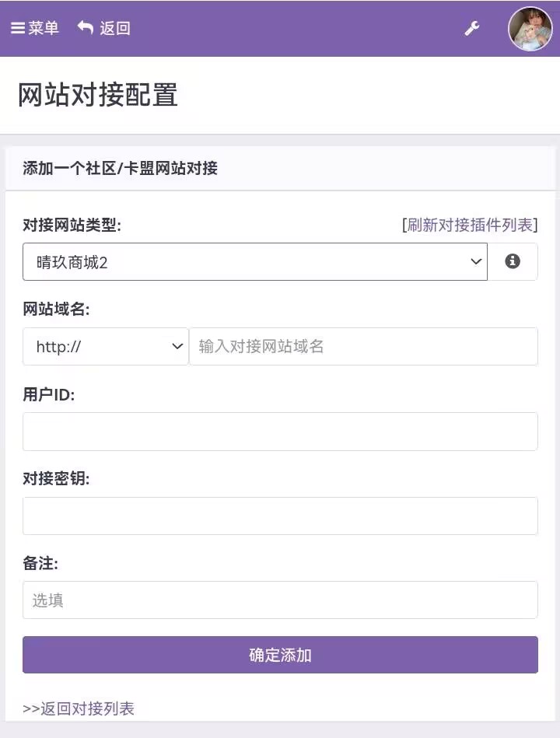Open the wrench settings icon
The width and height of the screenshot is (560, 738).
[x=471, y=29]
